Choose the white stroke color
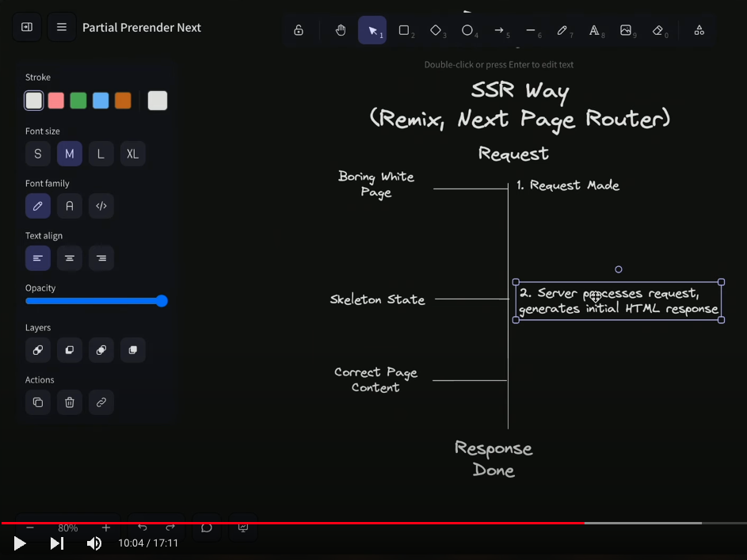This screenshot has width=747, height=560. click(x=34, y=101)
